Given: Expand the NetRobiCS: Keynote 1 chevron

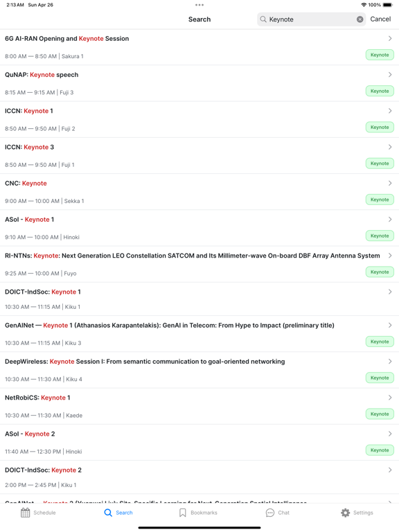Looking at the screenshot, I should pyautogui.click(x=390, y=398).
